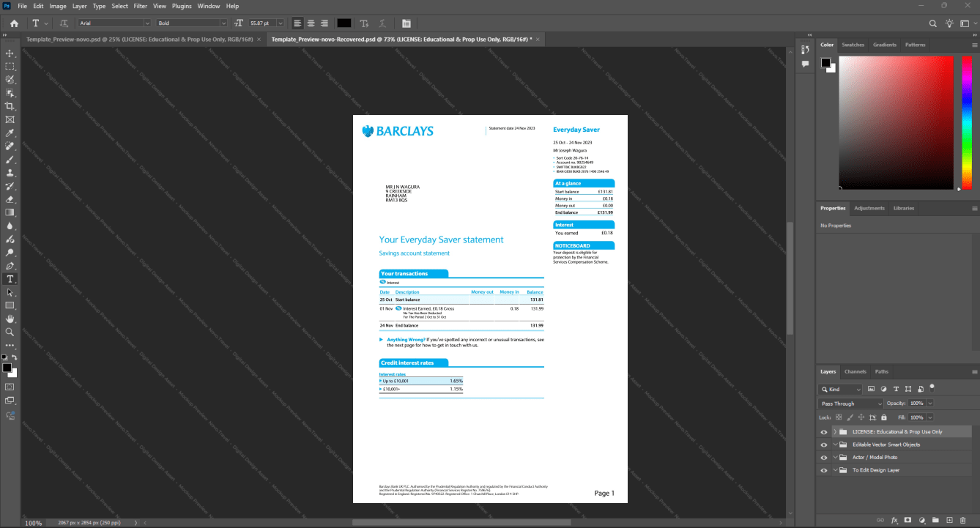Open the font family dropdown showing Arial
This screenshot has height=528, width=980.
[x=114, y=23]
